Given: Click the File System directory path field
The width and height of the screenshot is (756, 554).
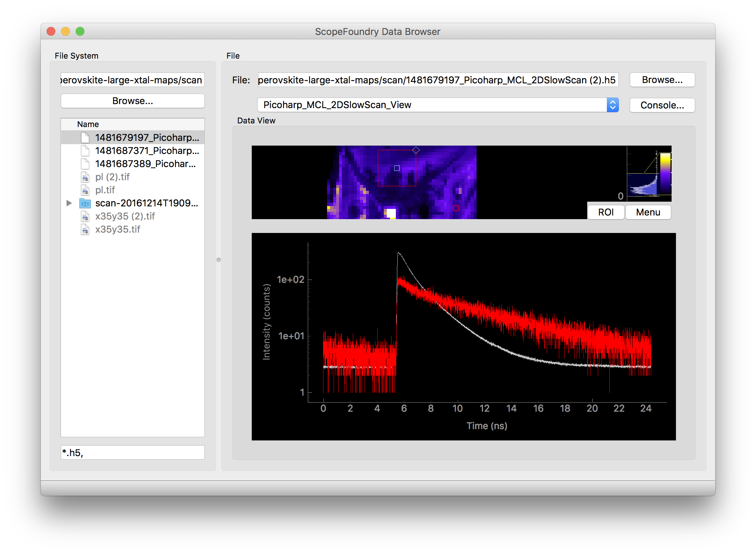Looking at the screenshot, I should [x=132, y=80].
